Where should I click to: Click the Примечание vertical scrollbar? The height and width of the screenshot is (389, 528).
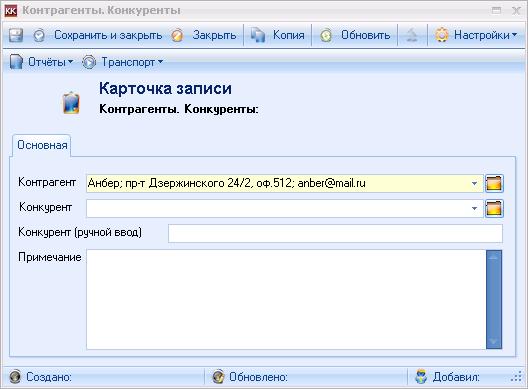coord(494,299)
